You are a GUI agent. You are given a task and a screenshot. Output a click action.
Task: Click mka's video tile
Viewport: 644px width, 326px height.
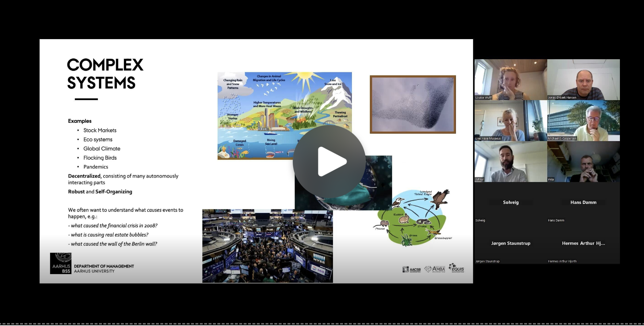coord(583,162)
